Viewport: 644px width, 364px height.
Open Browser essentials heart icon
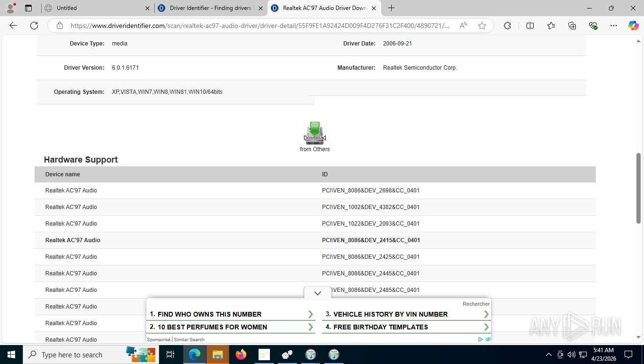[x=593, y=26]
